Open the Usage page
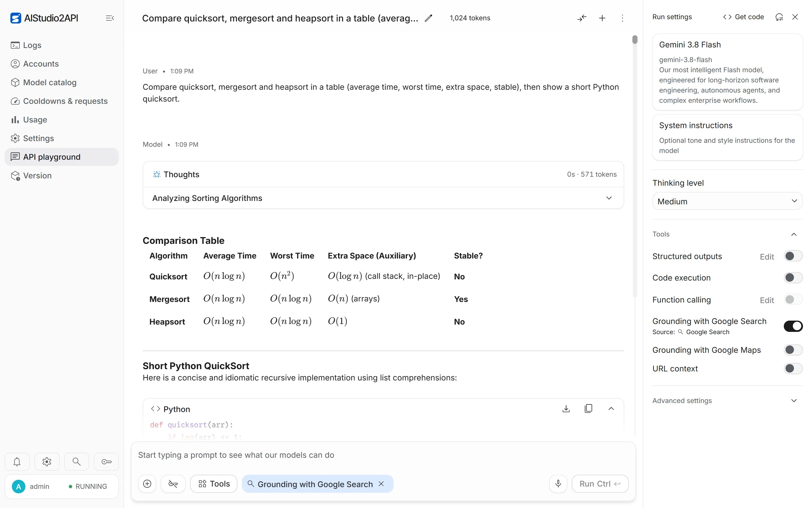The width and height of the screenshot is (812, 508). [x=62, y=120]
